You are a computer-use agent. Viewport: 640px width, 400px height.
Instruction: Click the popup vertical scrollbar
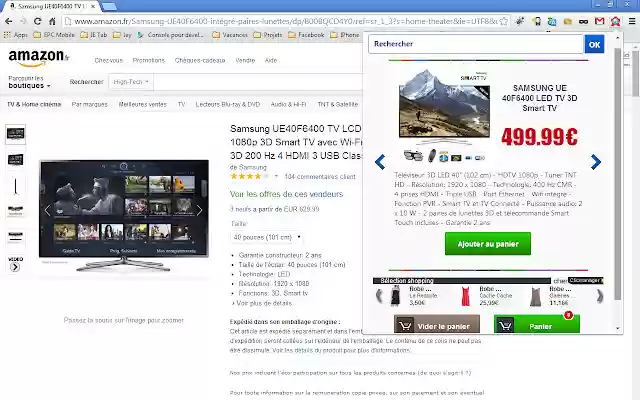pyautogui.click(x=618, y=176)
